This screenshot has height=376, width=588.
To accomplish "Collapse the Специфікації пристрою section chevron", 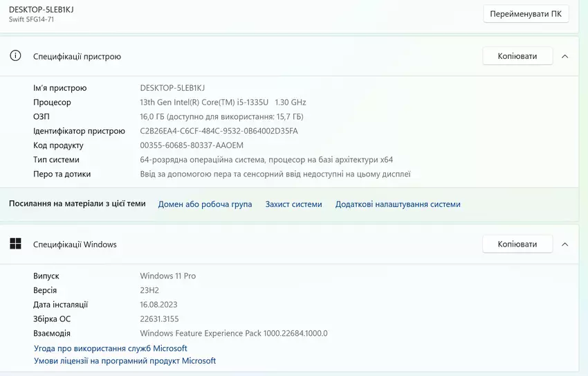I will click(x=564, y=56).
